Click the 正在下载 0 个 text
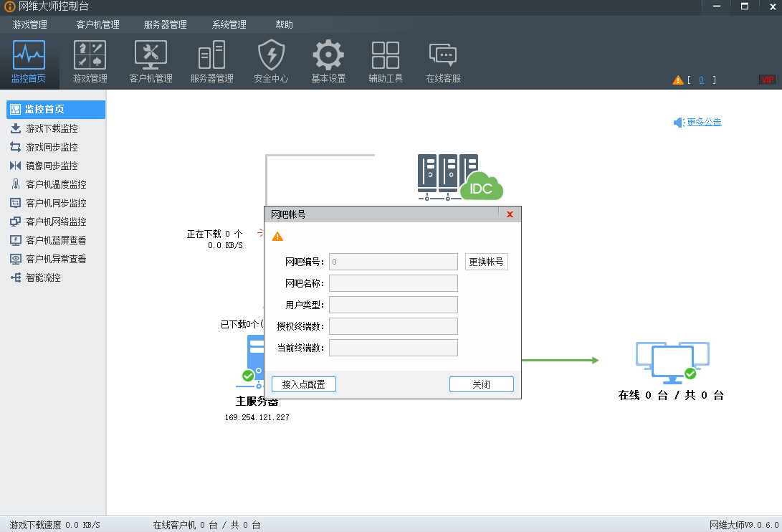782x532 pixels. pyautogui.click(x=214, y=234)
